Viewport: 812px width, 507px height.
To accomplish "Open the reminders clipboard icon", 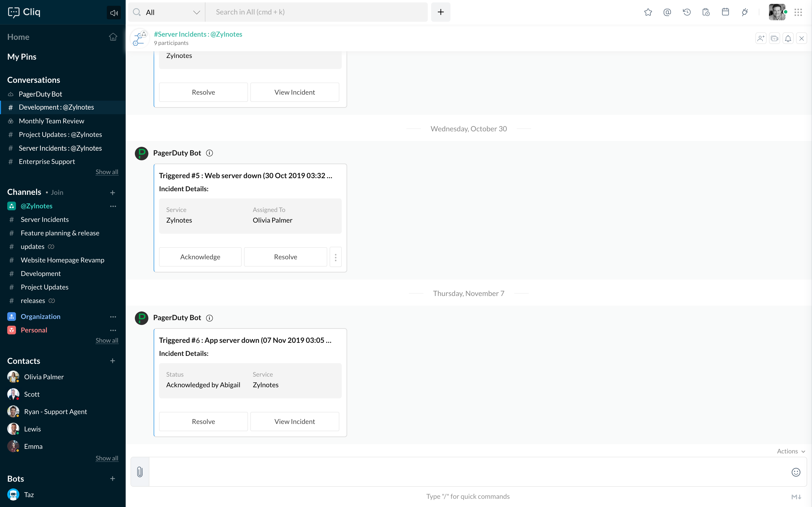I will click(x=706, y=12).
